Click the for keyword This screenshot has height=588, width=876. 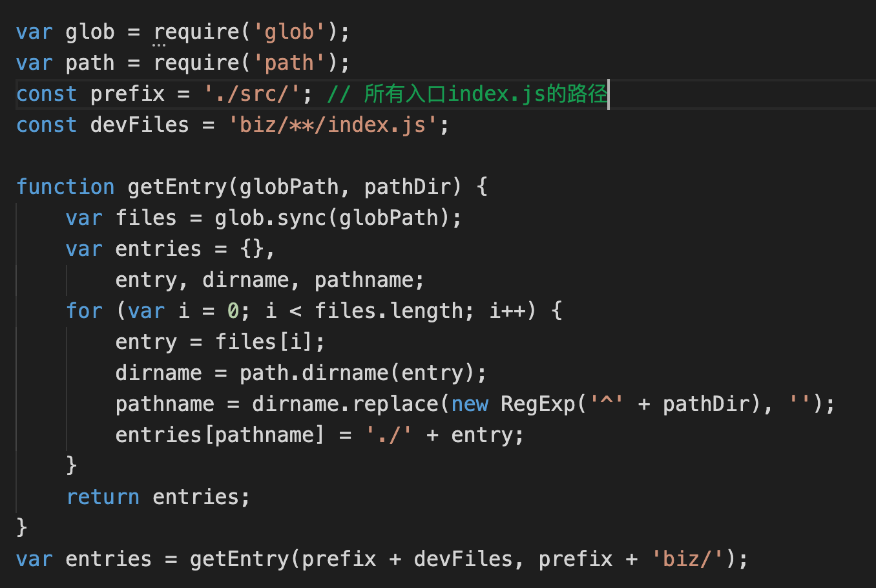pos(84,311)
